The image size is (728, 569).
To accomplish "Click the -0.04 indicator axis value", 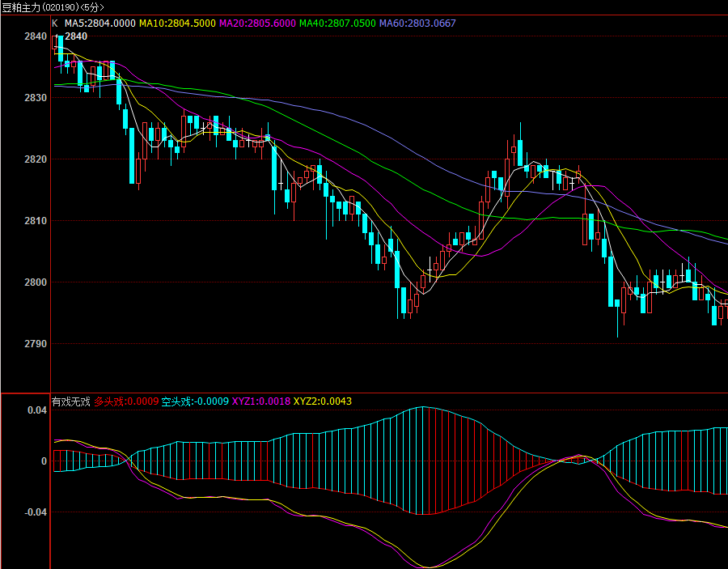I will [x=36, y=512].
